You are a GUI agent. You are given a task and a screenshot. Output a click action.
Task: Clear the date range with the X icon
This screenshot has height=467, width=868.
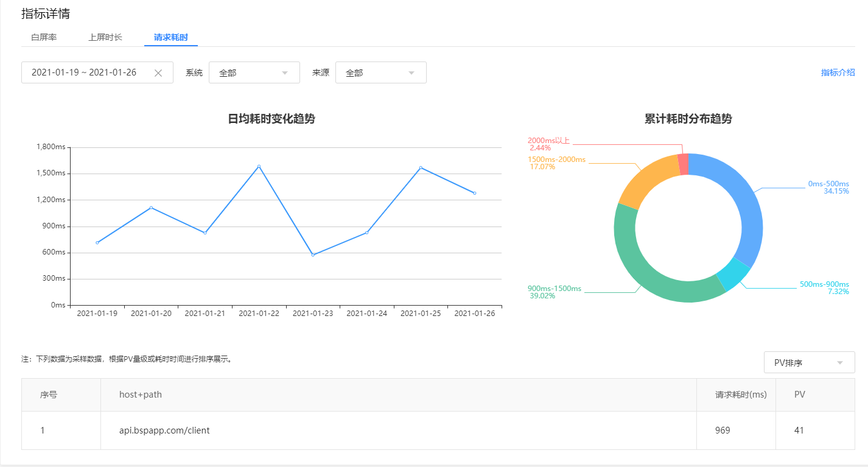[x=158, y=72]
